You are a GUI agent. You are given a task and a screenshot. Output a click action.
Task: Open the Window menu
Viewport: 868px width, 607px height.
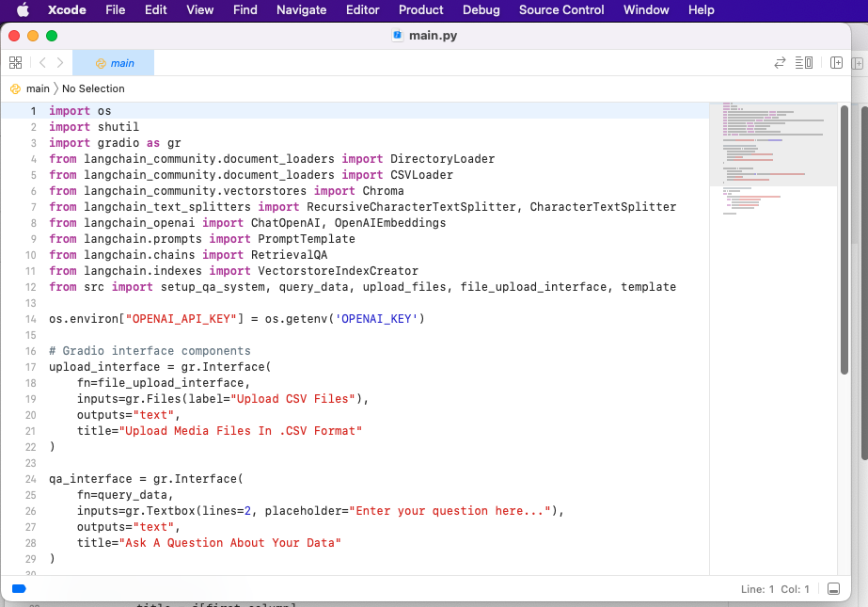tap(646, 10)
